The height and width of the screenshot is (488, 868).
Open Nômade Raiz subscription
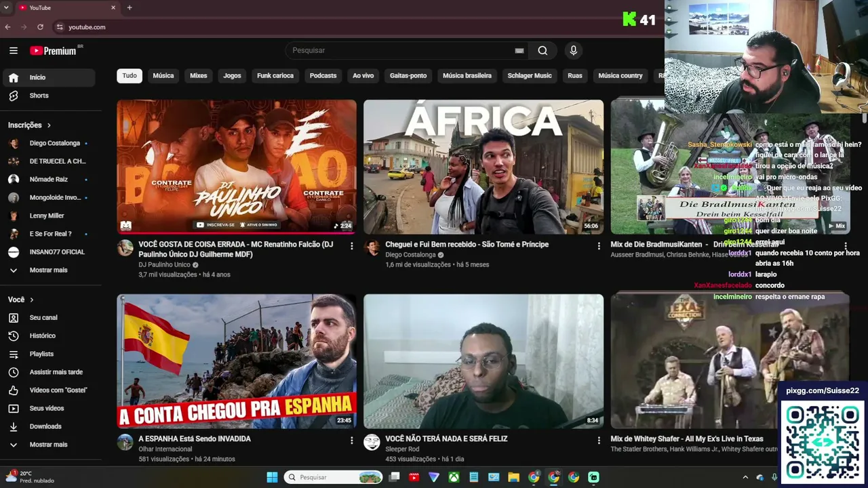tap(47, 180)
